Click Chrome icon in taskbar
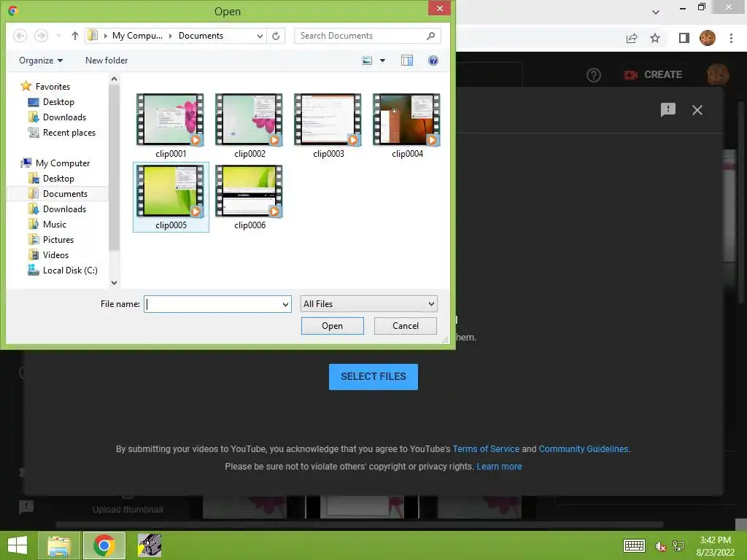Viewport: 747px width, 560px height. (104, 545)
